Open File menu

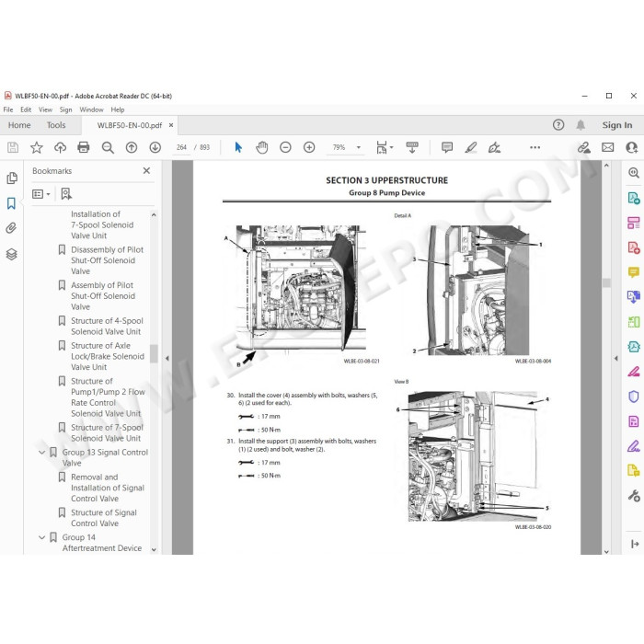click(x=8, y=109)
